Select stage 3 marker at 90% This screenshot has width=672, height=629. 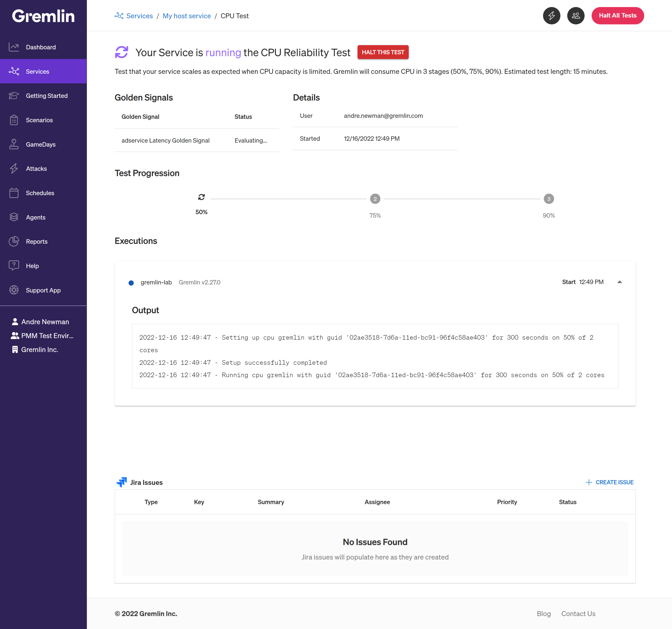click(x=549, y=199)
